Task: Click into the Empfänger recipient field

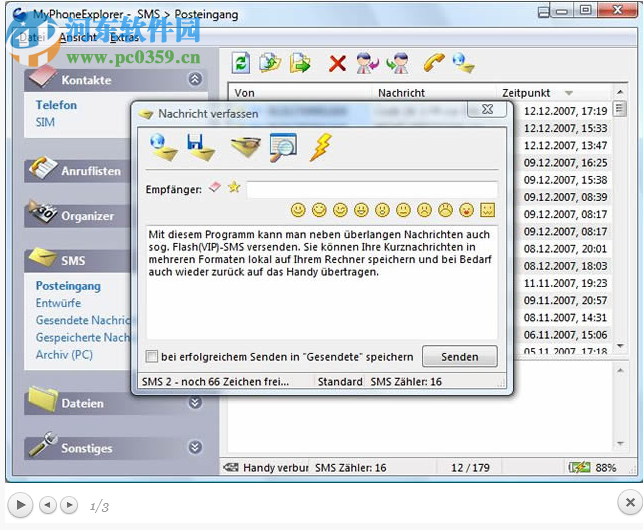Action: [x=372, y=190]
